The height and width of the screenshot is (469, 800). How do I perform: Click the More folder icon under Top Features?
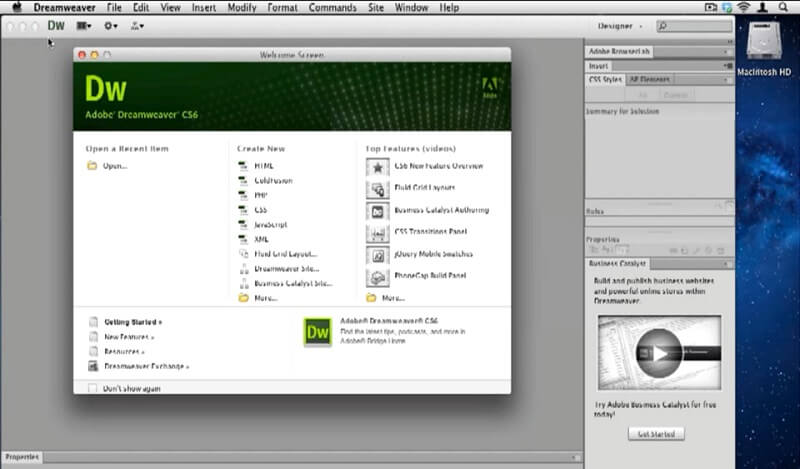coord(371,298)
